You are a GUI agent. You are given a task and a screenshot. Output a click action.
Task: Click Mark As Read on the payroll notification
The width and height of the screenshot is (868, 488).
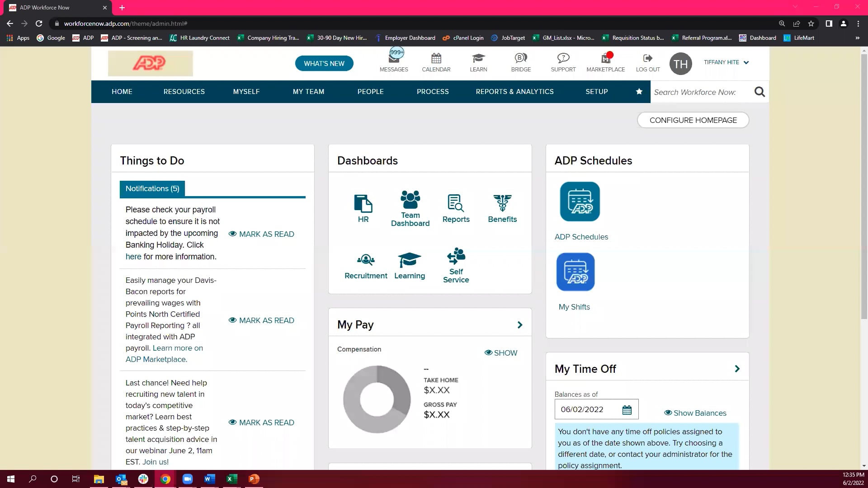[x=261, y=234]
